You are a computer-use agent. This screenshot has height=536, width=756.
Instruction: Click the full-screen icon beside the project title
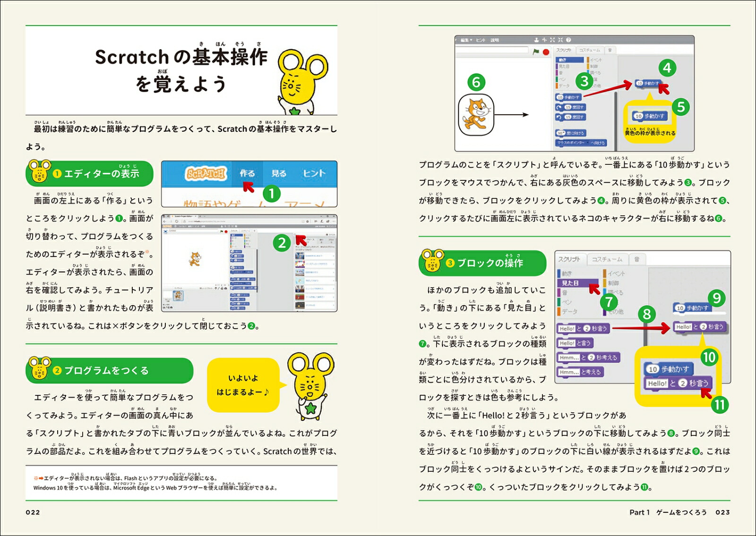coord(165,231)
